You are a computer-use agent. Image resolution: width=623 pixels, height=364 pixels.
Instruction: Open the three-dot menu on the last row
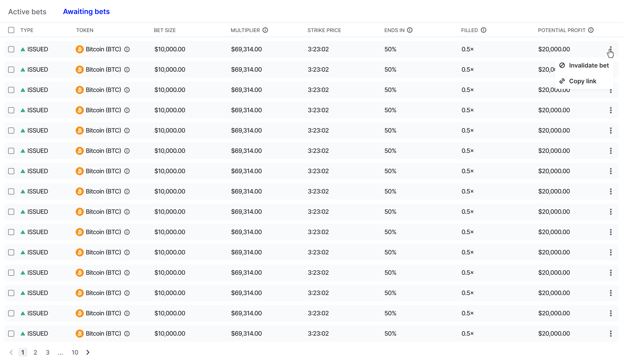point(611,334)
